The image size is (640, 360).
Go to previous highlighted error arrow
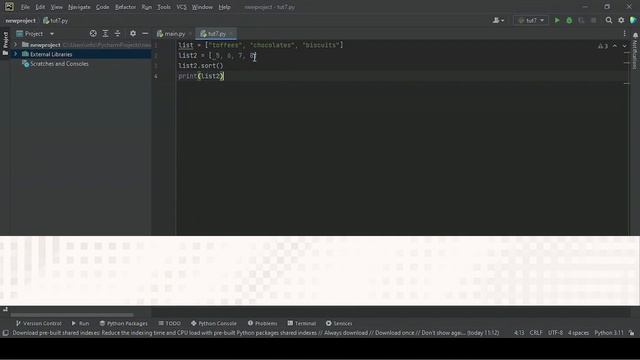coord(615,46)
